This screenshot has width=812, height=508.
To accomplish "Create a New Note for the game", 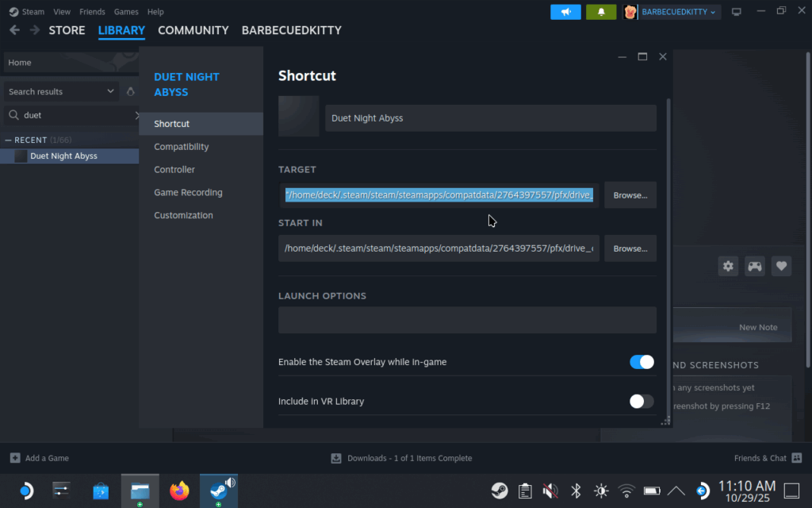I will (x=758, y=327).
